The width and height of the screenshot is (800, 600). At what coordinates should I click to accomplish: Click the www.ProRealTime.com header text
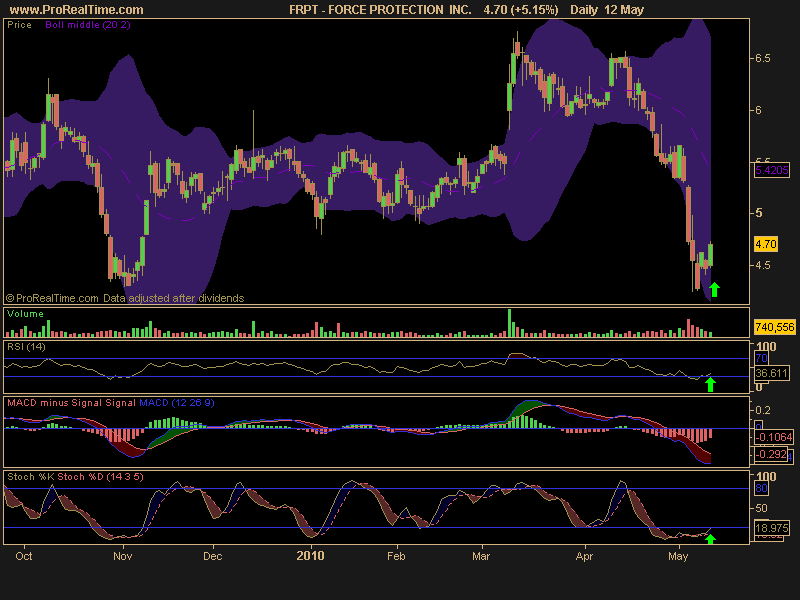point(77,10)
